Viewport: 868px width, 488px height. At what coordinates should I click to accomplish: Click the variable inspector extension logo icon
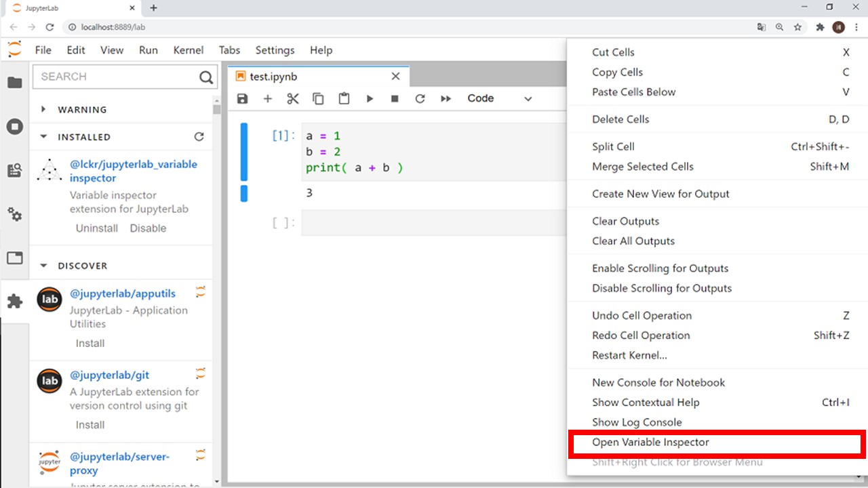(x=50, y=170)
